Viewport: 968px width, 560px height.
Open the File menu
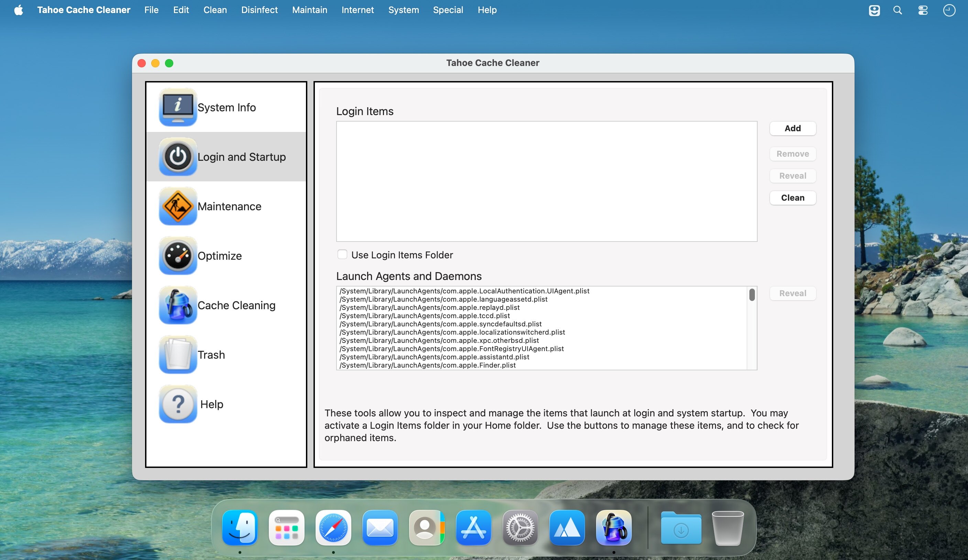(x=151, y=10)
